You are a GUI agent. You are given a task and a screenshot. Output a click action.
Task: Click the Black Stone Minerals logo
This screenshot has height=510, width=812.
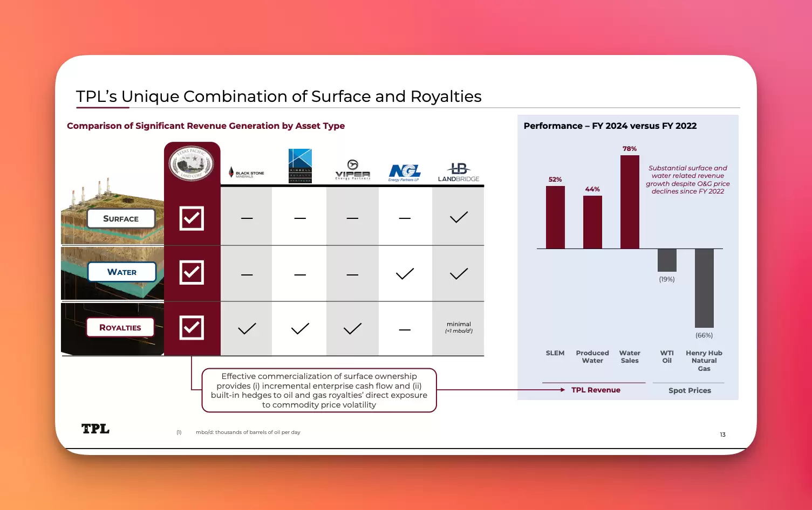pos(246,173)
